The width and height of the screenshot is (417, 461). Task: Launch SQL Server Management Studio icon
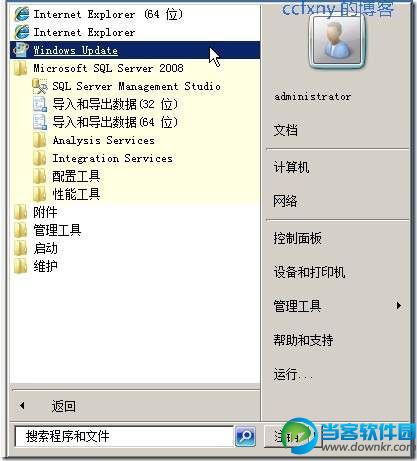40,86
